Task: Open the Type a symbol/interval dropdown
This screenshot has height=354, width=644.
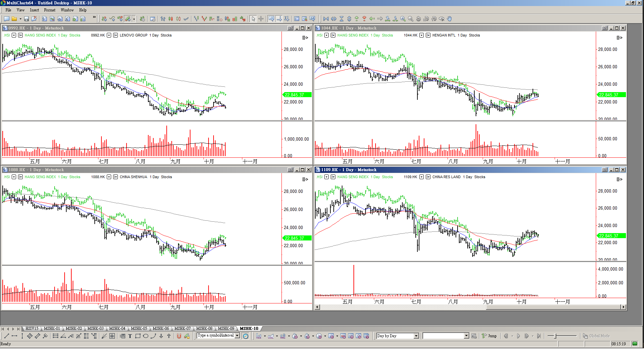Action: [237, 336]
